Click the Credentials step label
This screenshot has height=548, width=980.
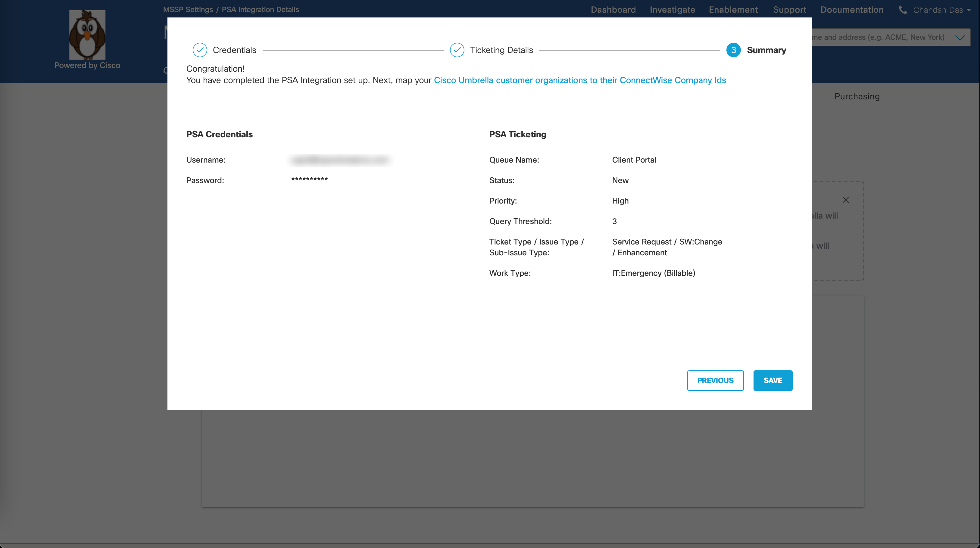point(234,50)
